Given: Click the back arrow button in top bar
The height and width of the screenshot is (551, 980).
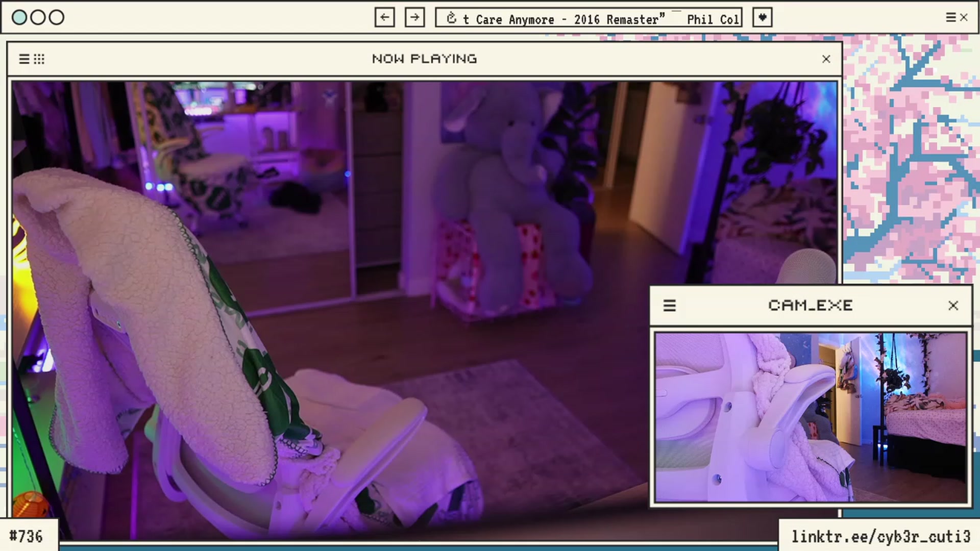Looking at the screenshot, I should (384, 17).
